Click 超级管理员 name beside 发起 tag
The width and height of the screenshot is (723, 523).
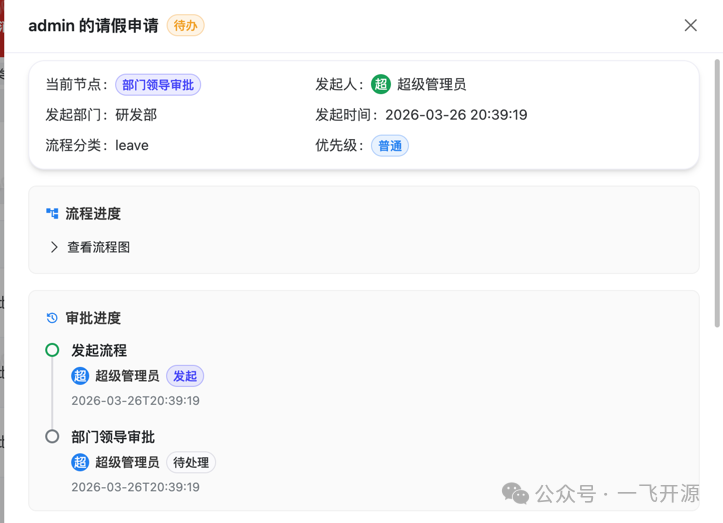click(x=127, y=376)
